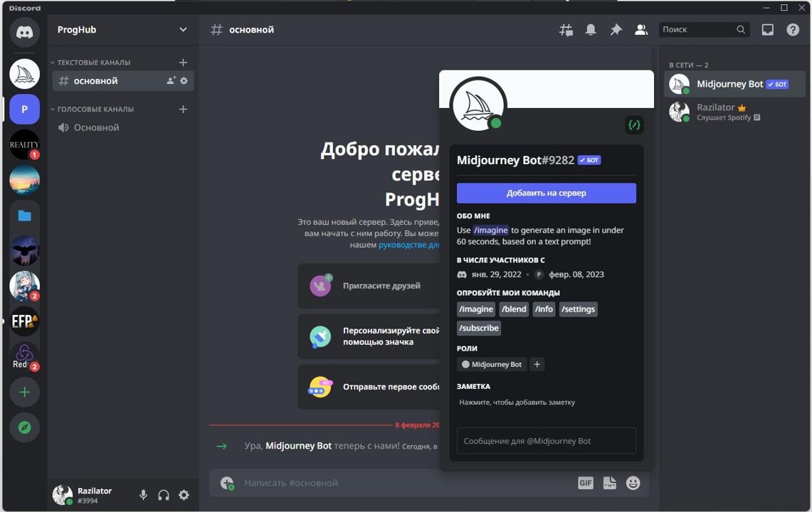812x512 pixels.
Task: Open the emoji picker
Action: [x=633, y=483]
